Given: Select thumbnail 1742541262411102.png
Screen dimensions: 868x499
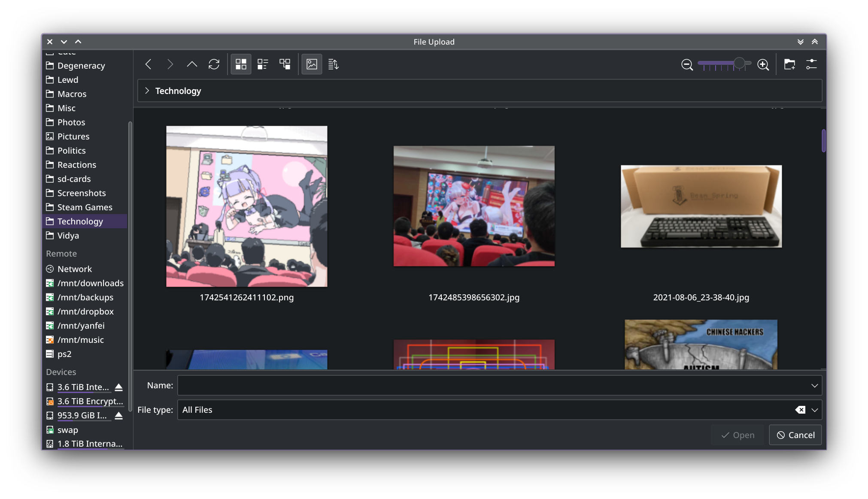Looking at the screenshot, I should point(247,206).
